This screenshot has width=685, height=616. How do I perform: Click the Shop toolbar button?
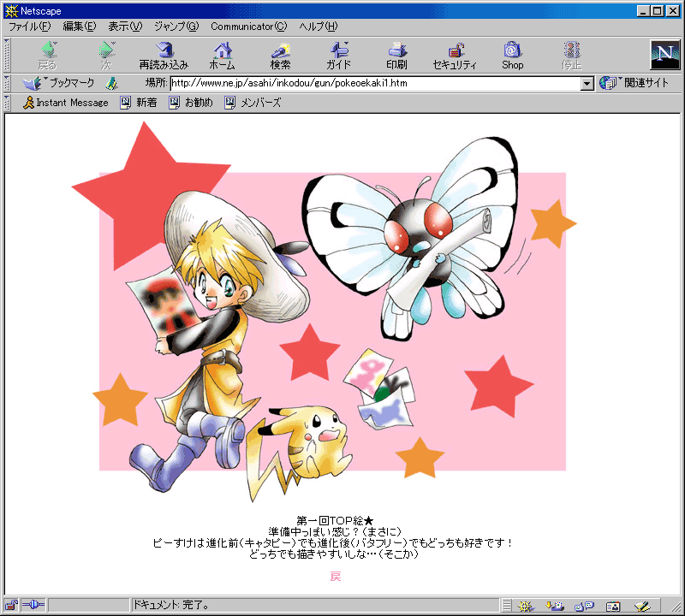(512, 56)
